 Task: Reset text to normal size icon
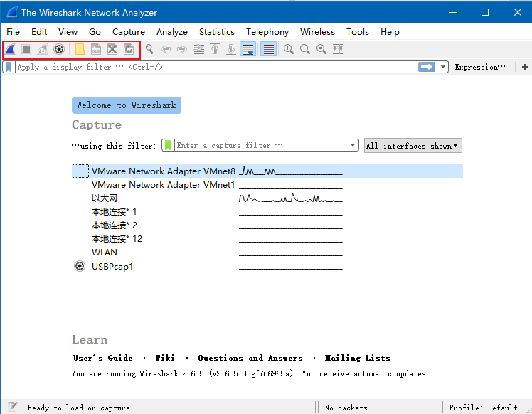click(x=321, y=49)
